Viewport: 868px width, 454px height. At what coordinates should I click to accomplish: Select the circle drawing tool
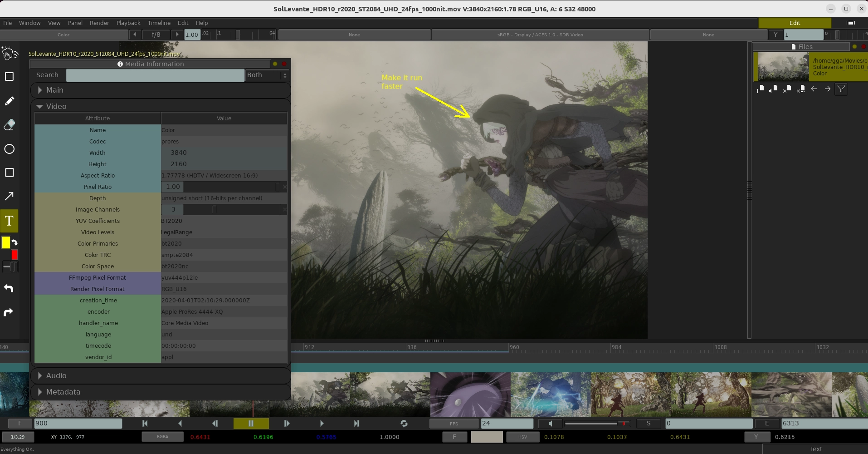pos(9,149)
